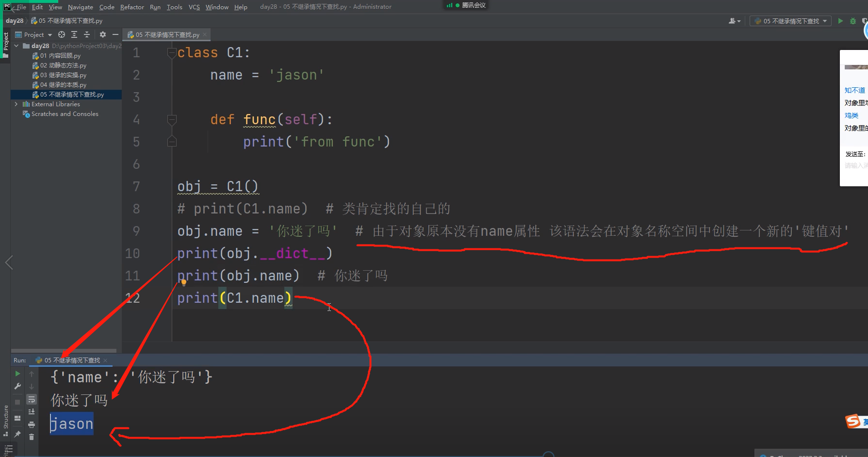Viewport: 868px width, 457px height.
Task: Pin the Run tab with the pin icon
Action: coord(17,434)
